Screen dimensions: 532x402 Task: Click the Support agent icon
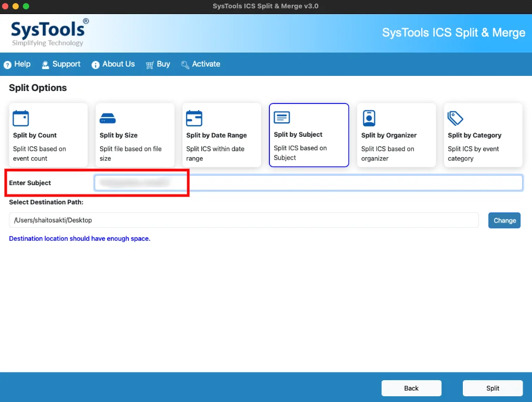click(x=45, y=65)
